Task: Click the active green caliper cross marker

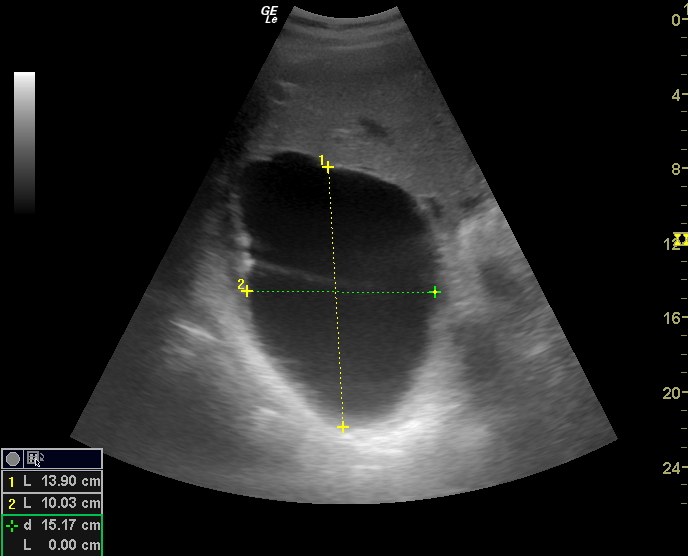Action: [x=434, y=292]
